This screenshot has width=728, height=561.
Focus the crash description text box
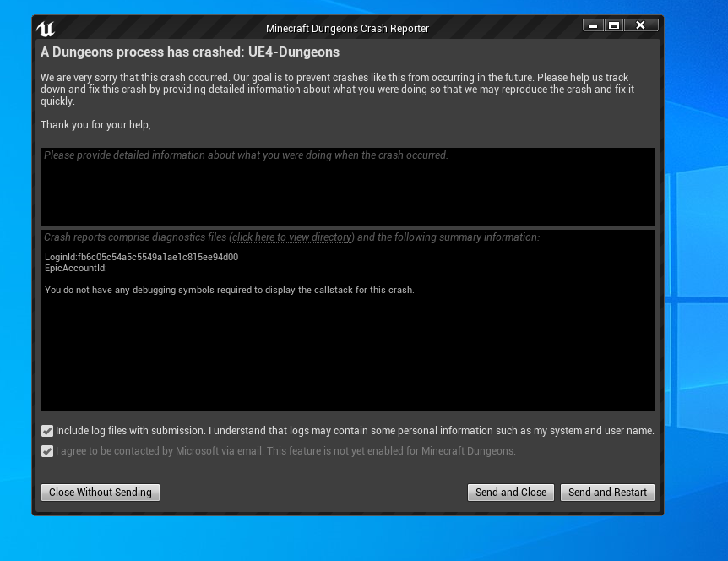pyautogui.click(x=348, y=187)
